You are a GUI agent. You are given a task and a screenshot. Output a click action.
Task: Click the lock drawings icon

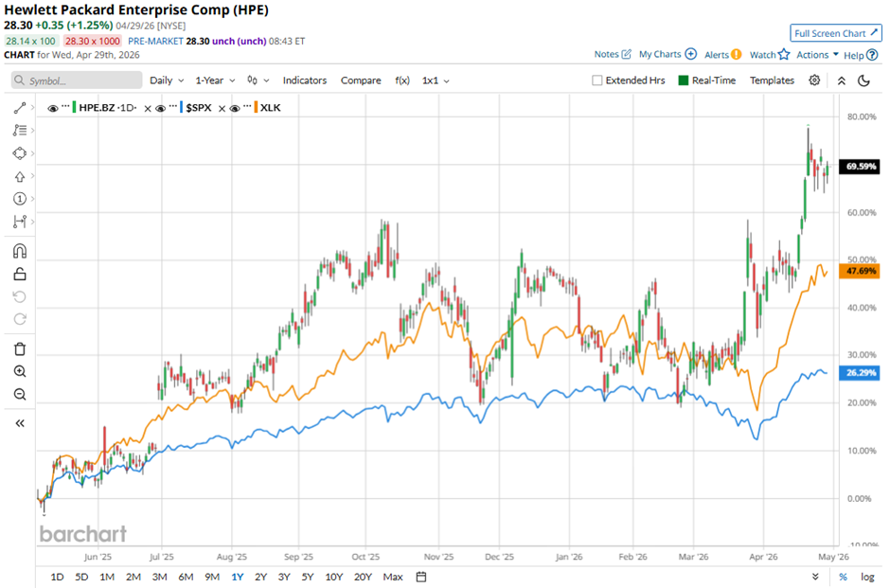click(x=20, y=275)
